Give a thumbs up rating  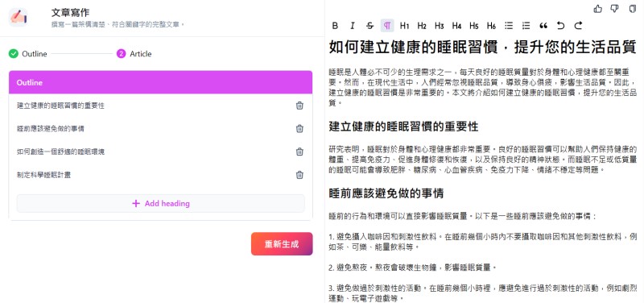click(598, 8)
